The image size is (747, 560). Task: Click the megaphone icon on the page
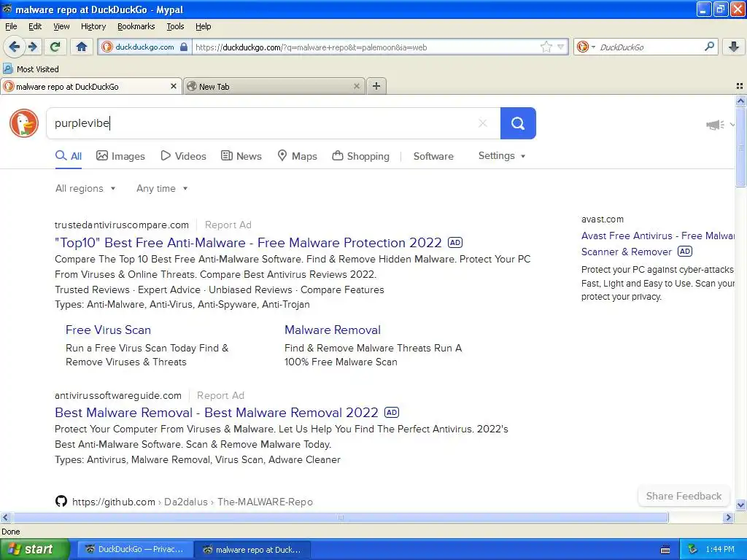tap(715, 125)
